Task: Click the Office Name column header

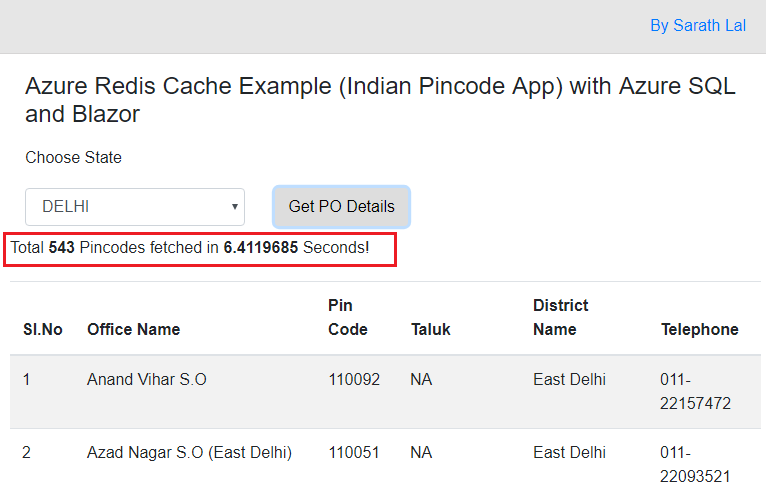Action: [134, 329]
